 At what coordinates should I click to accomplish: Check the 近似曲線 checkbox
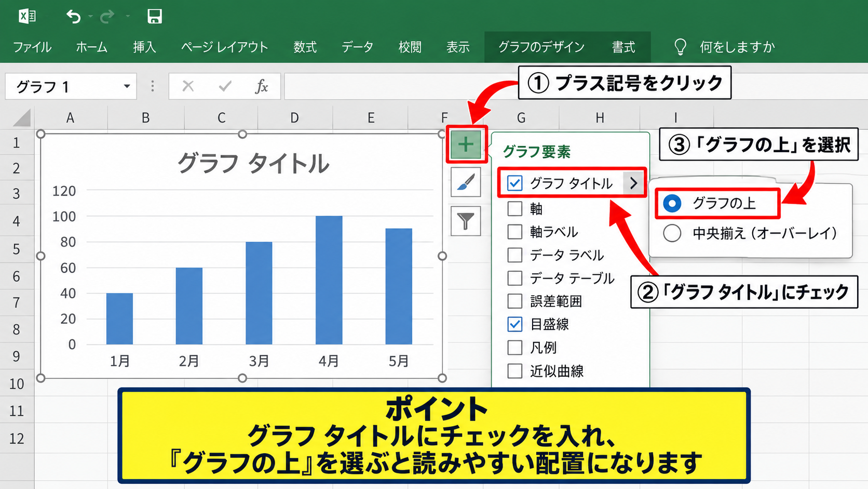[514, 371]
